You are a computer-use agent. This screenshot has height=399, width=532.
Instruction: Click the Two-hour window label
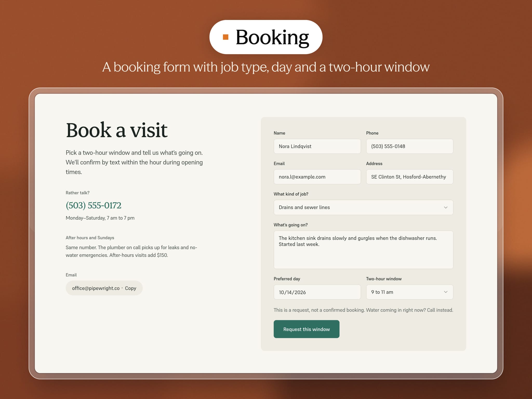coord(384,279)
